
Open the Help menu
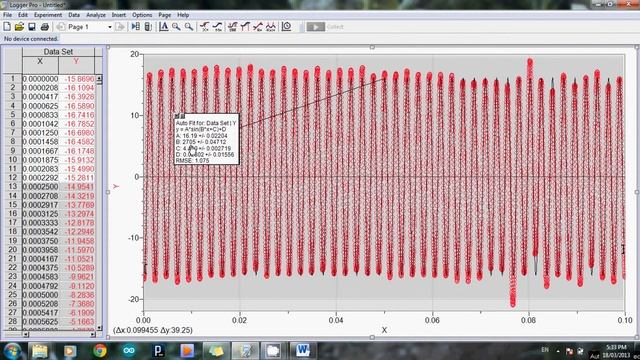click(x=183, y=15)
